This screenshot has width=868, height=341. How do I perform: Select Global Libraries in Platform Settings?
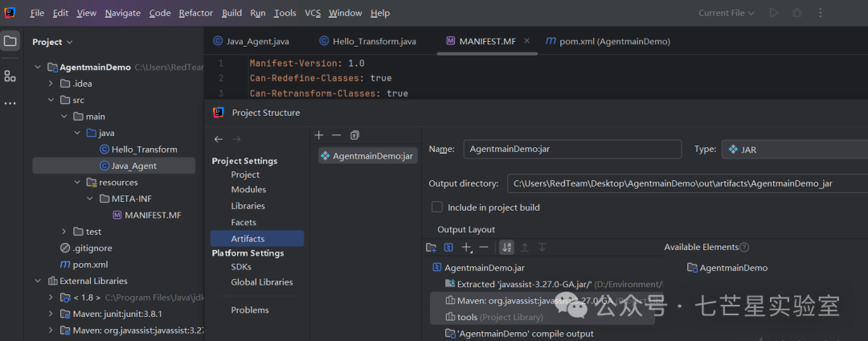tap(262, 281)
